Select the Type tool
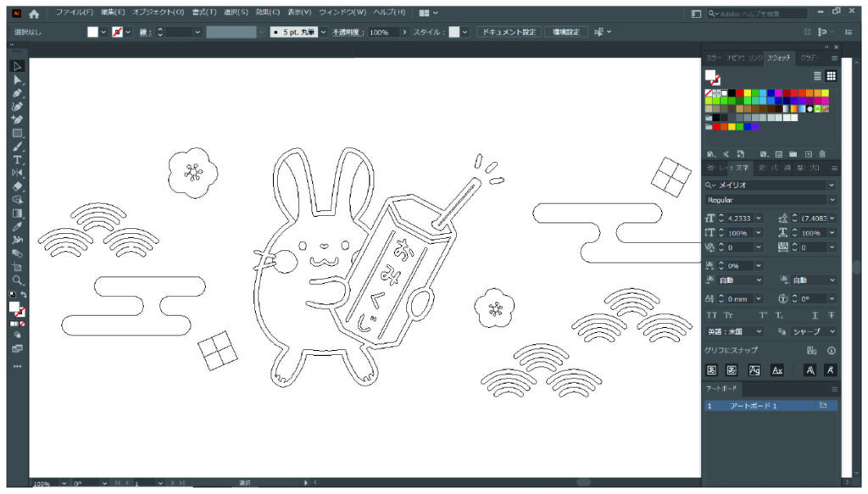 click(17, 160)
